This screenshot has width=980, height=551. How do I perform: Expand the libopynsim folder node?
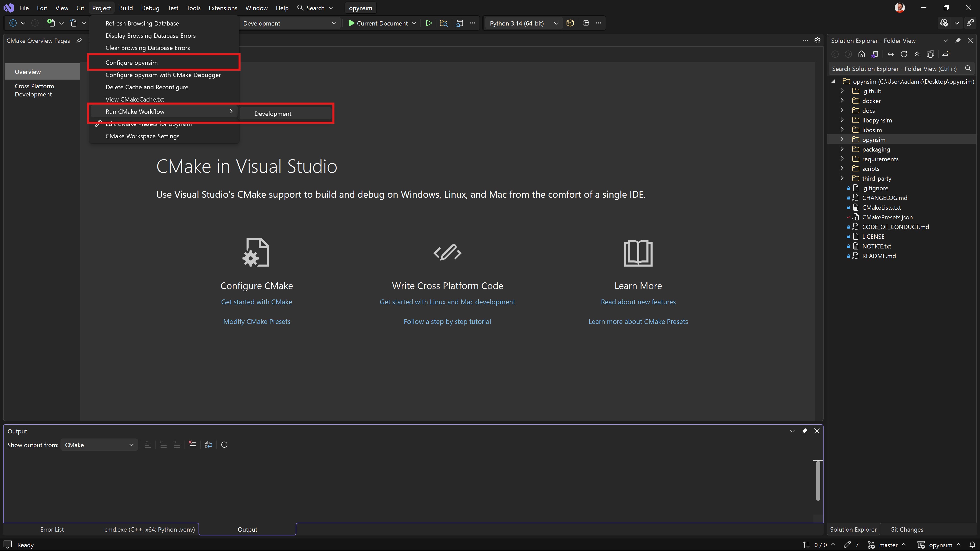[x=842, y=120]
